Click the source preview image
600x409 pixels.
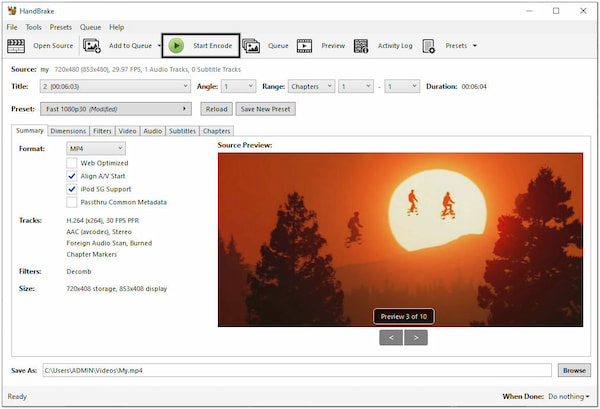(x=400, y=240)
